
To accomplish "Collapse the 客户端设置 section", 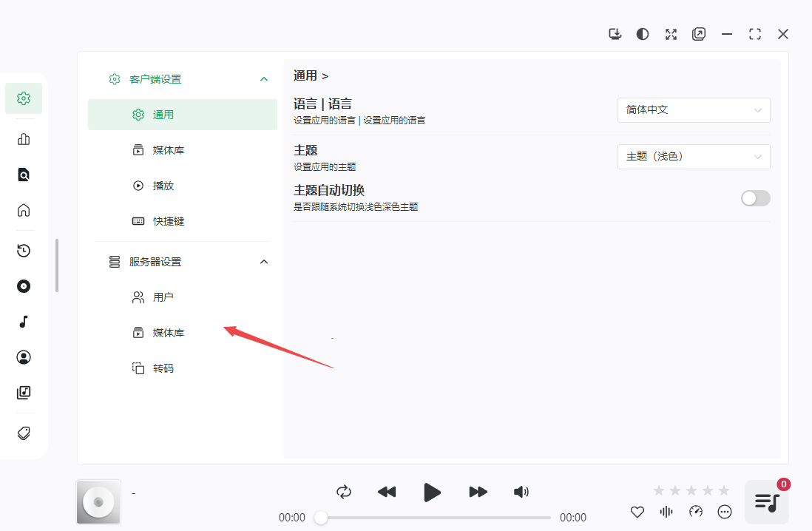I will 263,79.
